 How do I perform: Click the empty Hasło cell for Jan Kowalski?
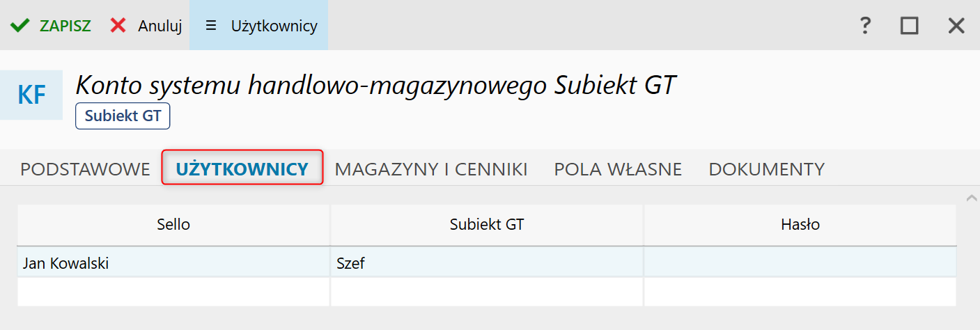(800, 263)
